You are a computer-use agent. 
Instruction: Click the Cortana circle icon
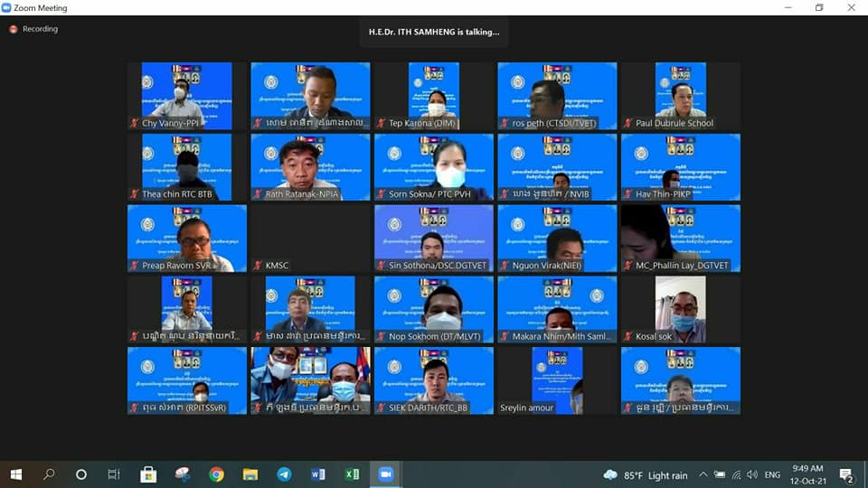81,474
